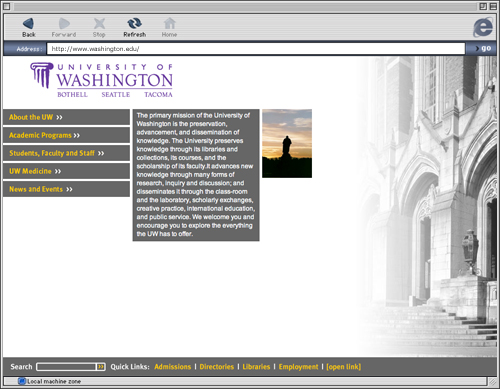The image size is (500, 389).
Task: Click the sunset statue silhouette photo
Action: point(287,143)
